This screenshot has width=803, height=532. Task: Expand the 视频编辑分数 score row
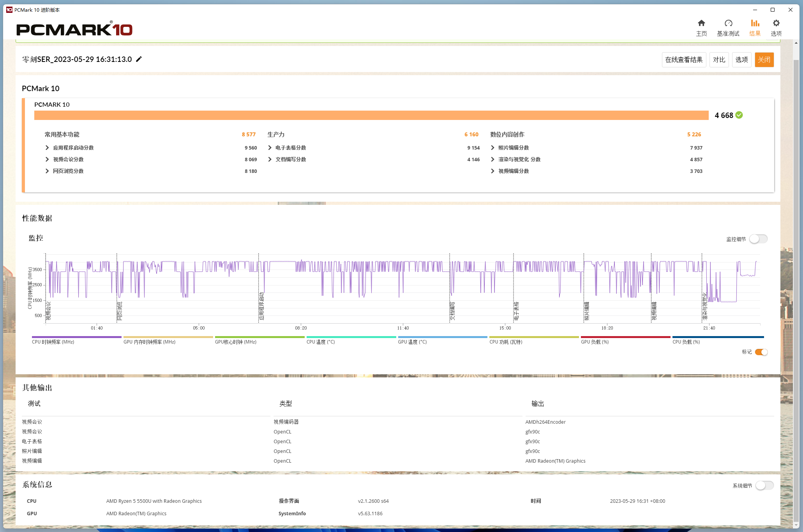click(x=492, y=171)
